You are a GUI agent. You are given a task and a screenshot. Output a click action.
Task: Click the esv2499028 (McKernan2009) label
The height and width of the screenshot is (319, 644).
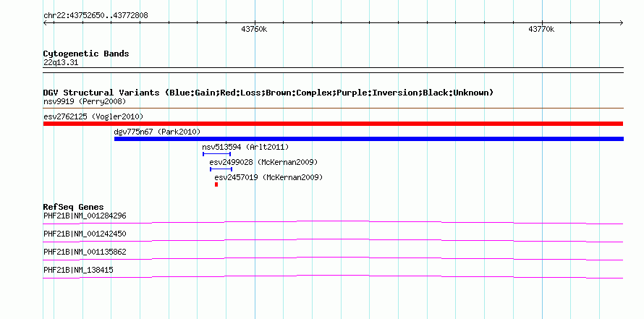point(263,162)
